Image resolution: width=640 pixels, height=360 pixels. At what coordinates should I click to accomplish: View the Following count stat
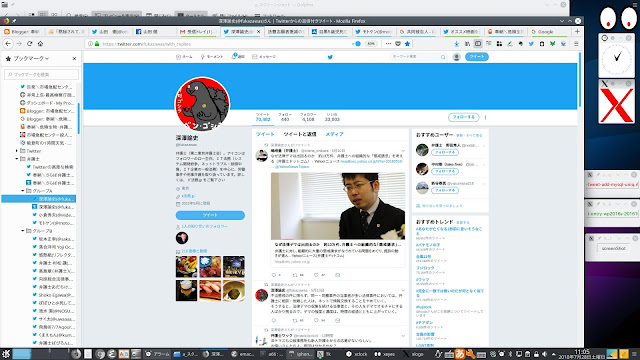point(285,117)
